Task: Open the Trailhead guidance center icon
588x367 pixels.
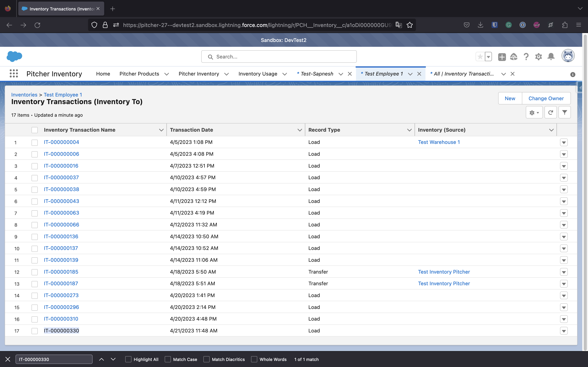Action: pyautogui.click(x=514, y=57)
